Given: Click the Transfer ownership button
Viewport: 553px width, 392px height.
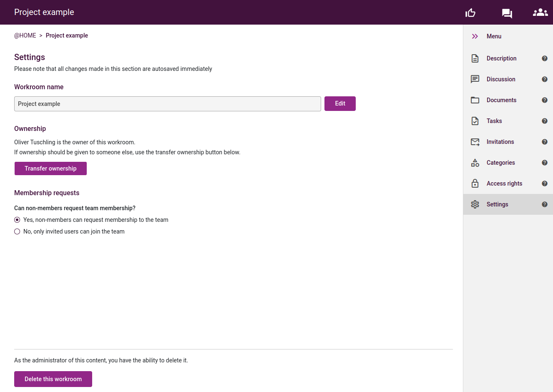Looking at the screenshot, I should coord(50,168).
